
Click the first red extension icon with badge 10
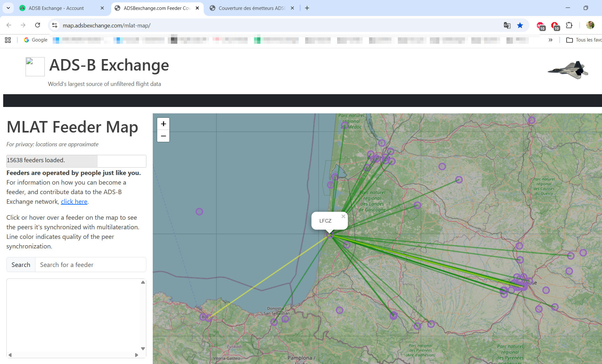click(540, 26)
